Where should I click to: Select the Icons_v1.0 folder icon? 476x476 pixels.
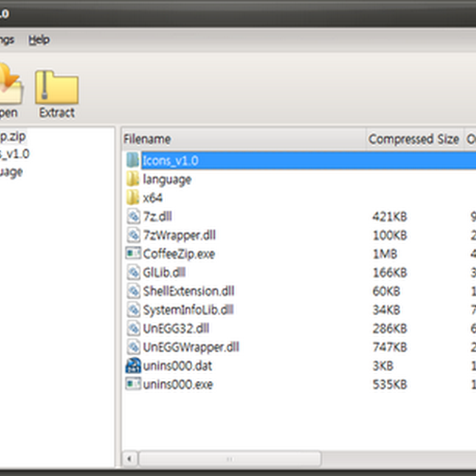[x=133, y=160]
